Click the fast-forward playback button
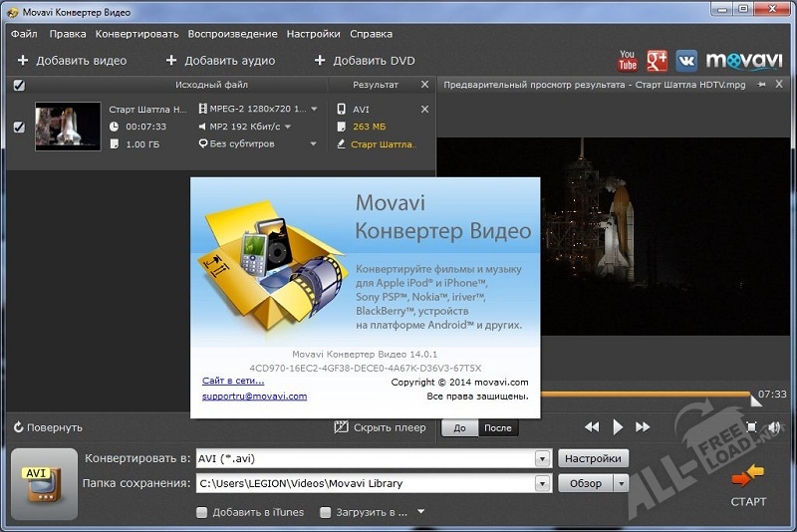 [x=643, y=427]
